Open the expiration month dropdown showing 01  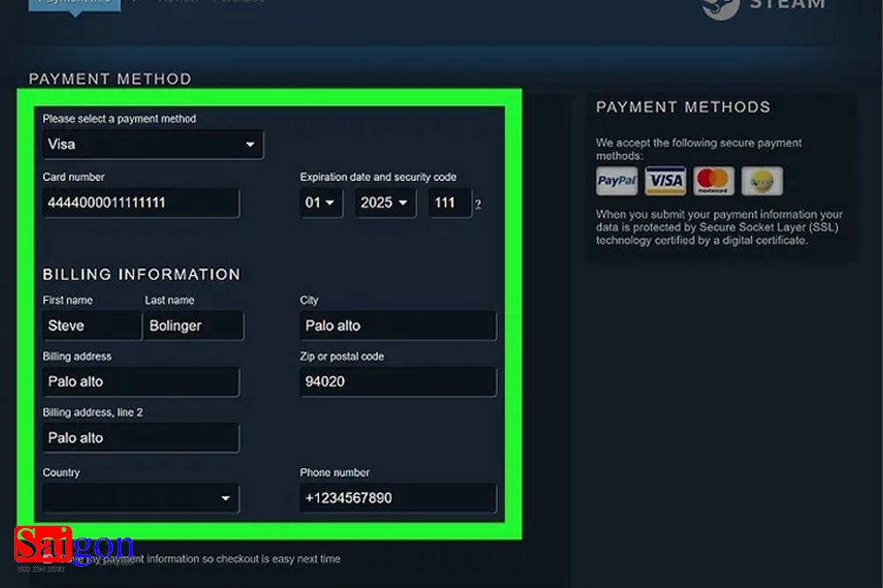(320, 202)
